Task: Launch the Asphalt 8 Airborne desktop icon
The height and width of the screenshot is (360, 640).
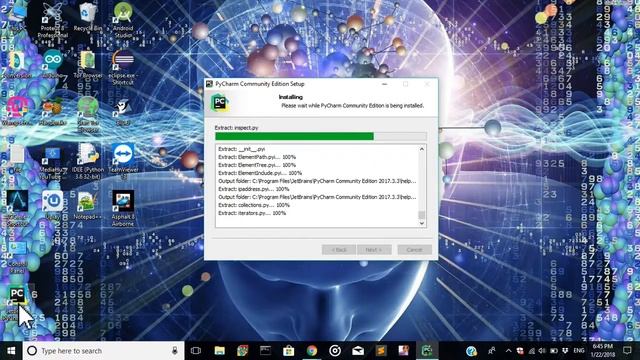Action: 123,208
